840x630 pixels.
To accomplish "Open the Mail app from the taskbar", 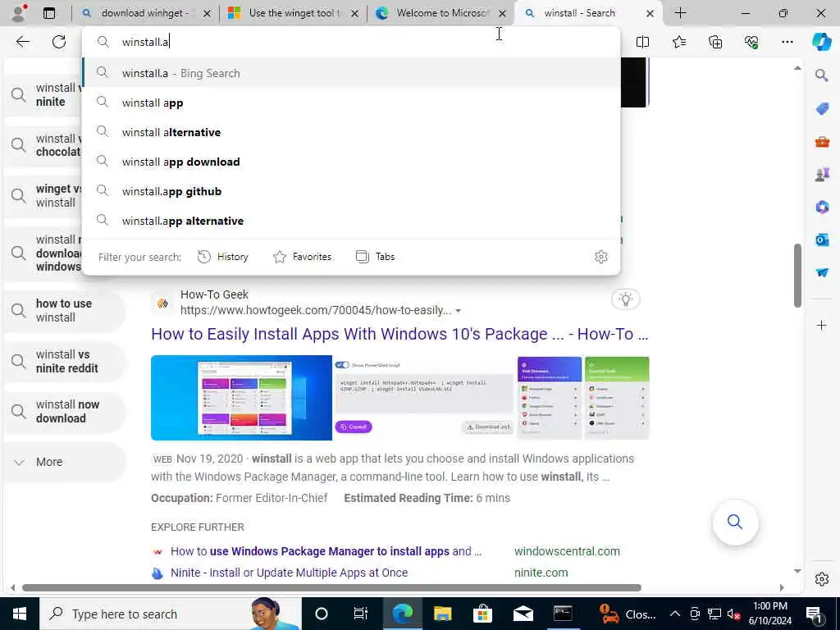I will point(523,614).
